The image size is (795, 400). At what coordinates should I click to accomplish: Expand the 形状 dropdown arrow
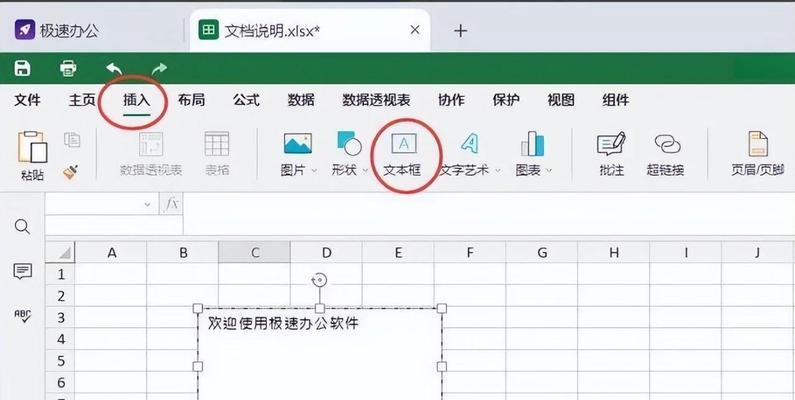(x=365, y=170)
